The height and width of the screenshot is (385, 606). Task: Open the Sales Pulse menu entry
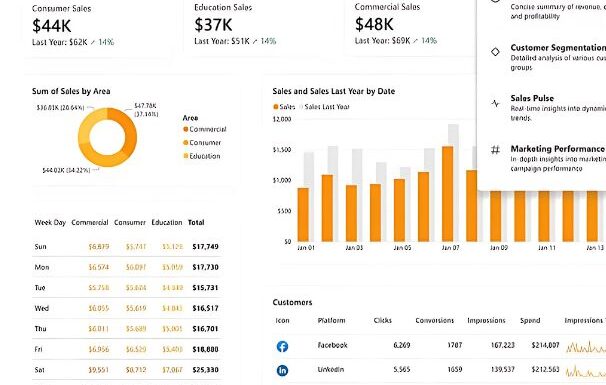[548, 107]
